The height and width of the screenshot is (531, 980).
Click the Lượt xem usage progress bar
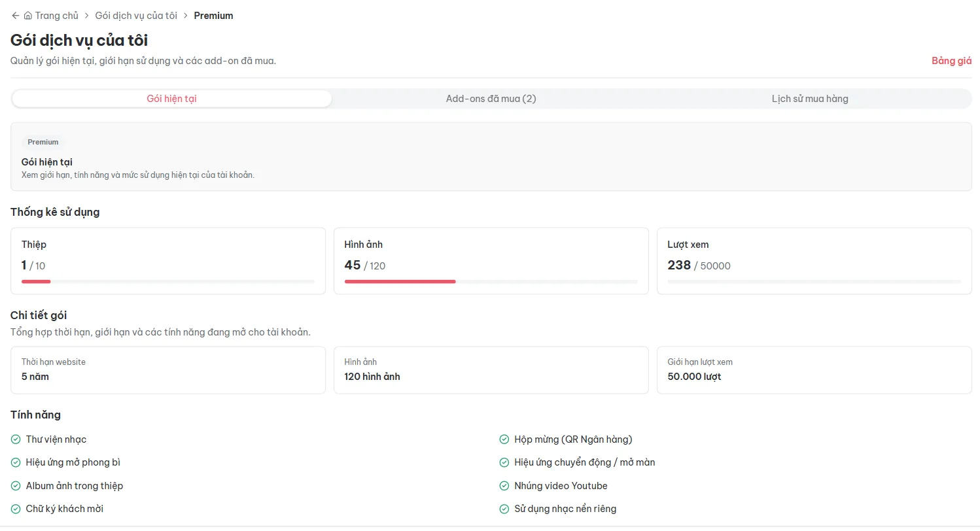[814, 282]
